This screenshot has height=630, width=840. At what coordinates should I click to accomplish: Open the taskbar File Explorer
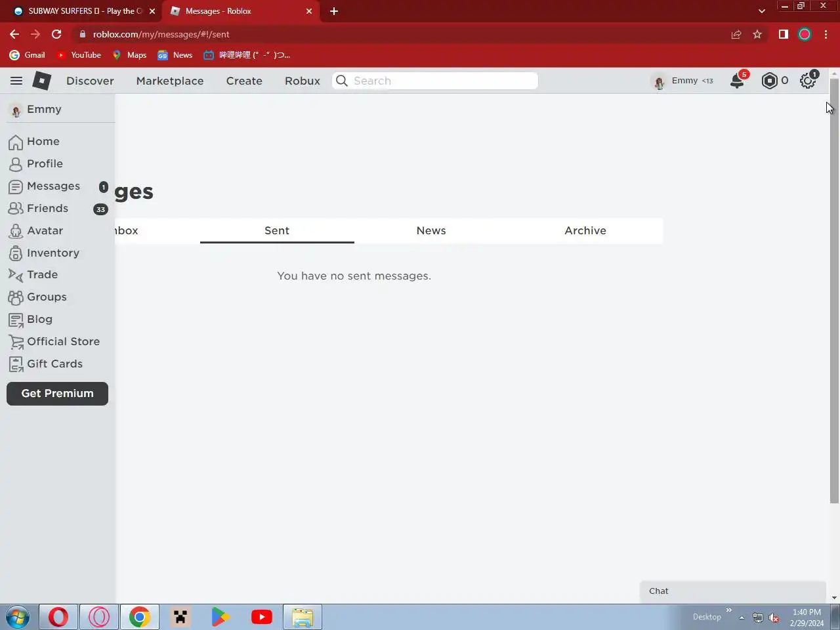(303, 618)
